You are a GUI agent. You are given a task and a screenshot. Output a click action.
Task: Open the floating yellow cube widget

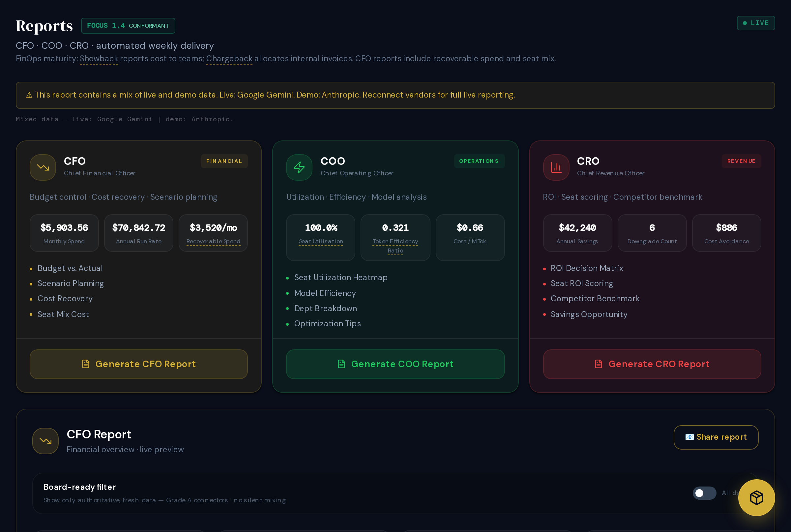point(756,497)
